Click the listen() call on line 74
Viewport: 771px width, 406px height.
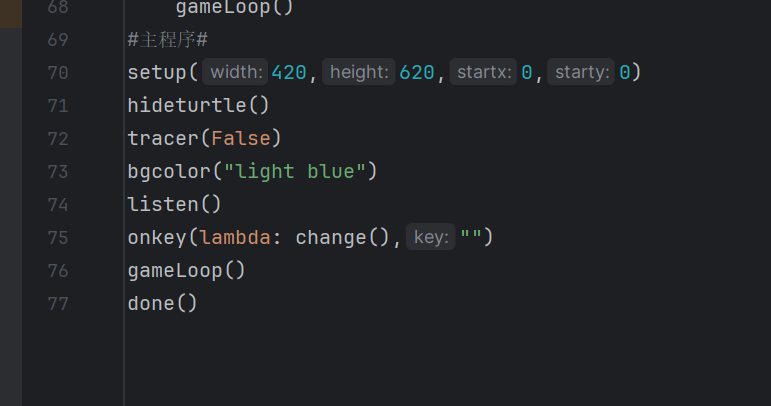(x=175, y=204)
